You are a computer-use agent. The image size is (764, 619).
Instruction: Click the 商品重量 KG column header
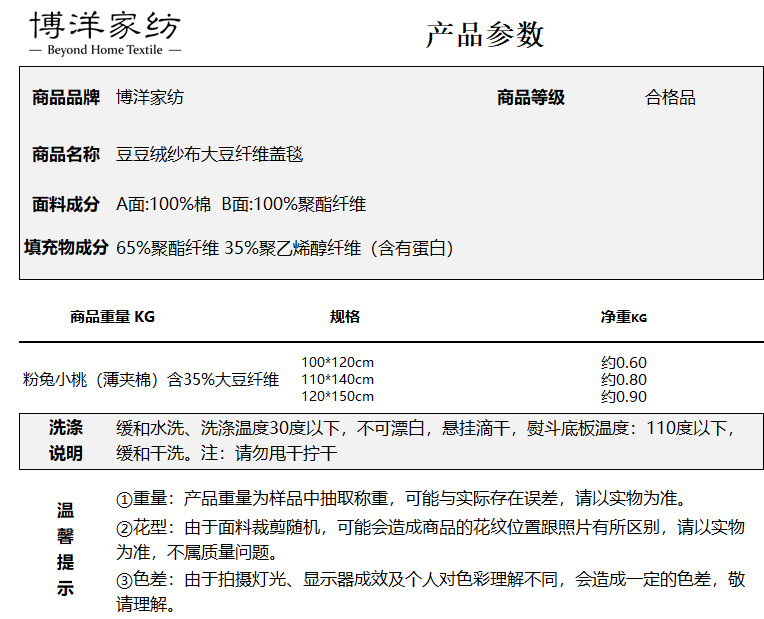click(112, 317)
